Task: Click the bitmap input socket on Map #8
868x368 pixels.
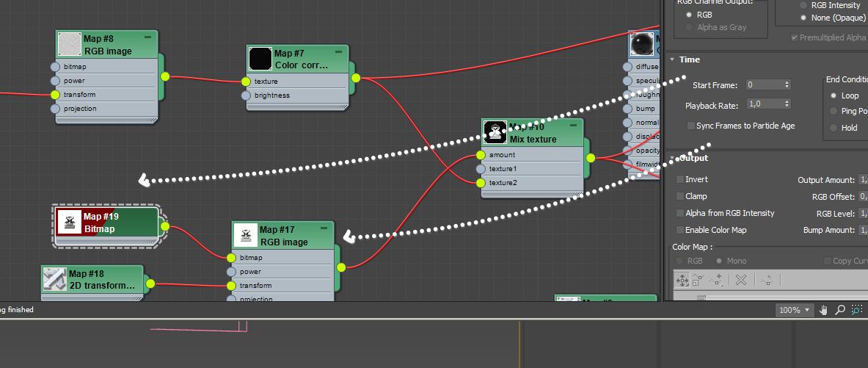Action: click(x=55, y=67)
